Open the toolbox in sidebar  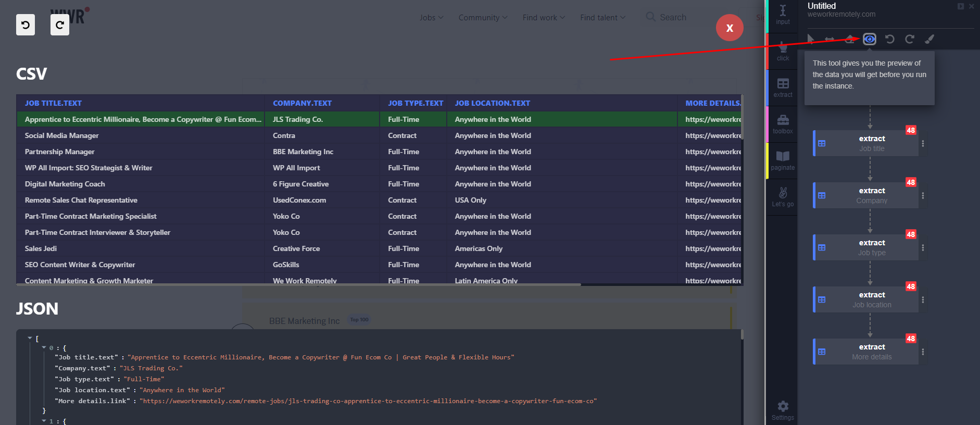[783, 124]
